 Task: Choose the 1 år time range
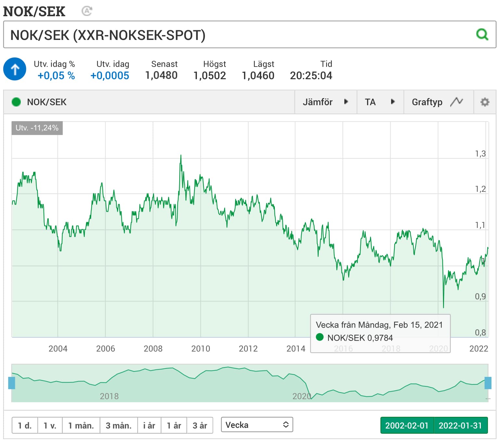click(174, 425)
